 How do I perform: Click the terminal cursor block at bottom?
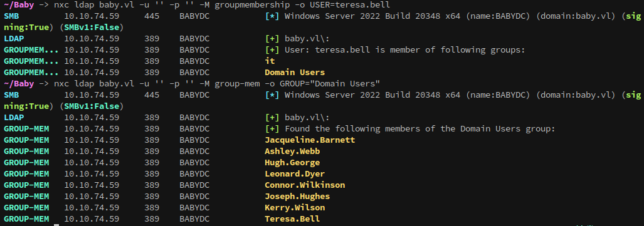click(56, 225)
